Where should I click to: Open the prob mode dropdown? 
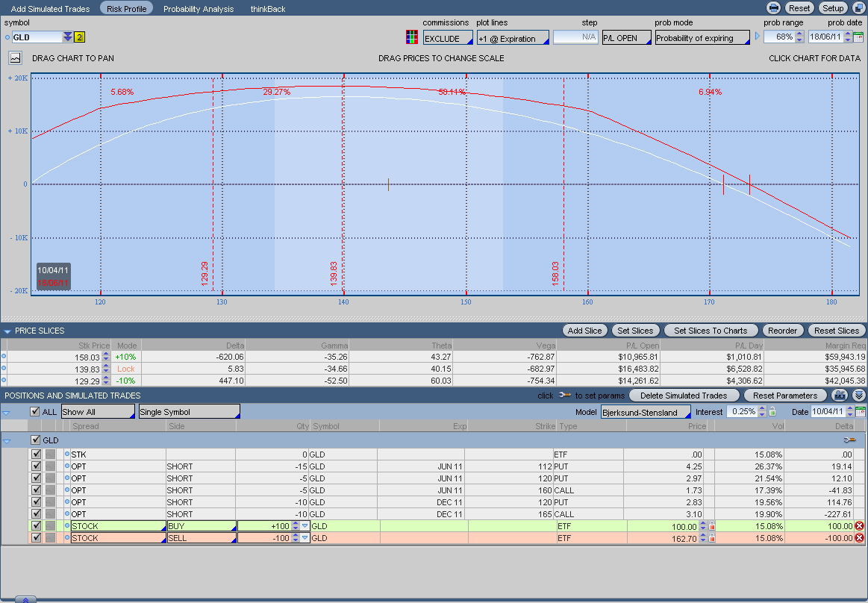(x=702, y=38)
